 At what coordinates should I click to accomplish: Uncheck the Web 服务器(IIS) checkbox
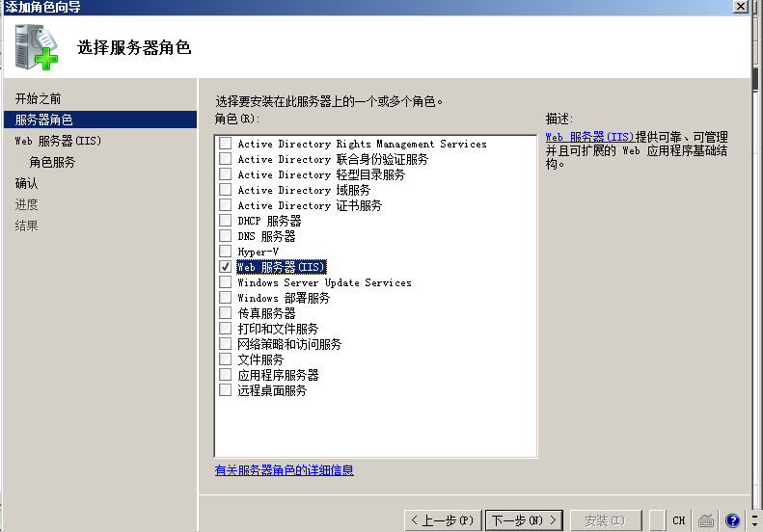pyautogui.click(x=226, y=267)
